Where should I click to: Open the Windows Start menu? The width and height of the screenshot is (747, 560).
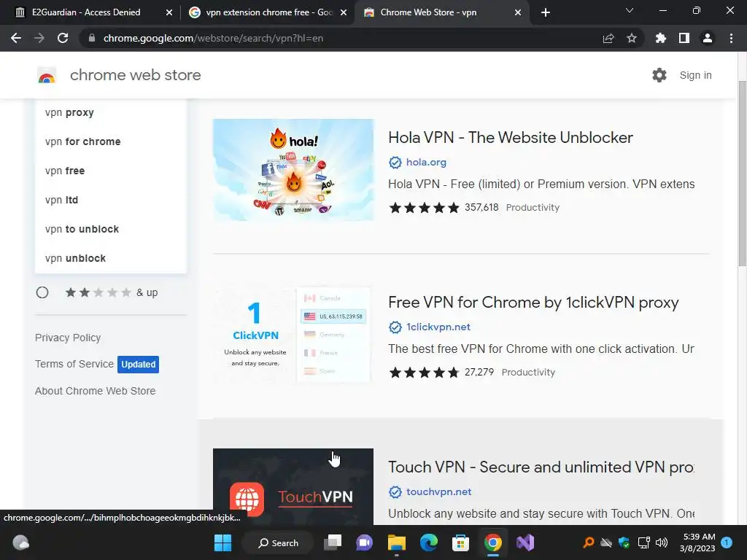[x=222, y=542]
